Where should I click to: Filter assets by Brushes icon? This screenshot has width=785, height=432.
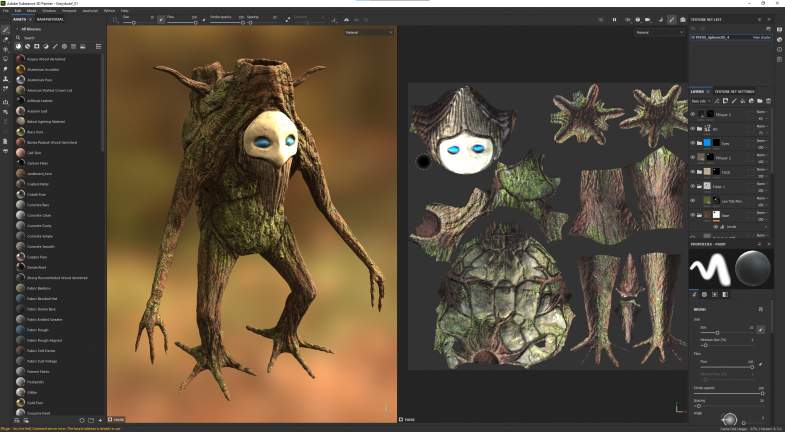tap(55, 46)
